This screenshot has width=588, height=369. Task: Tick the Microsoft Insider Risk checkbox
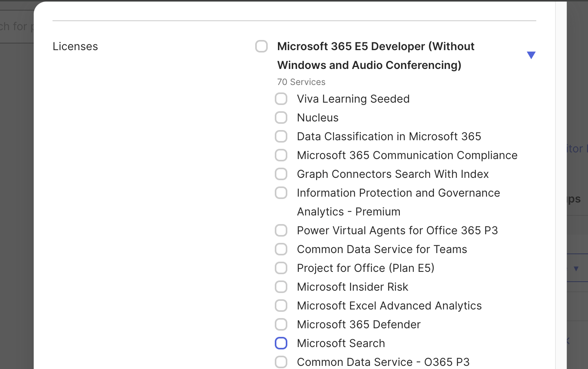coord(281,287)
